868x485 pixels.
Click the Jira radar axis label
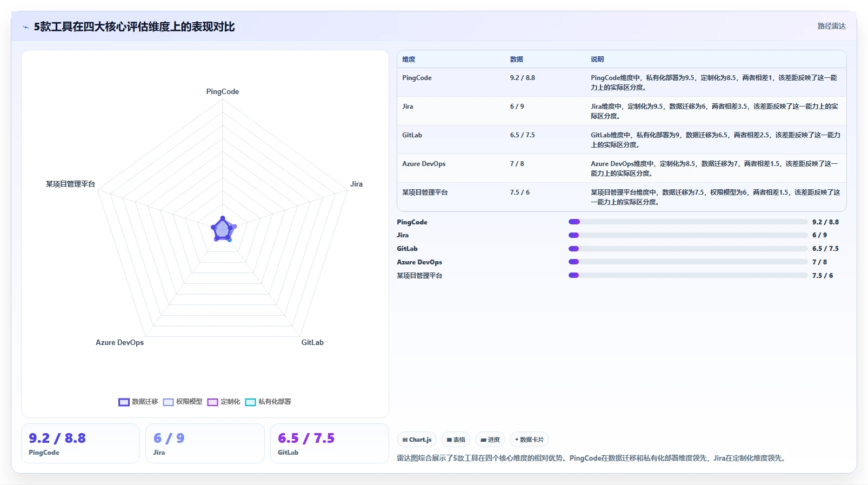pos(356,184)
